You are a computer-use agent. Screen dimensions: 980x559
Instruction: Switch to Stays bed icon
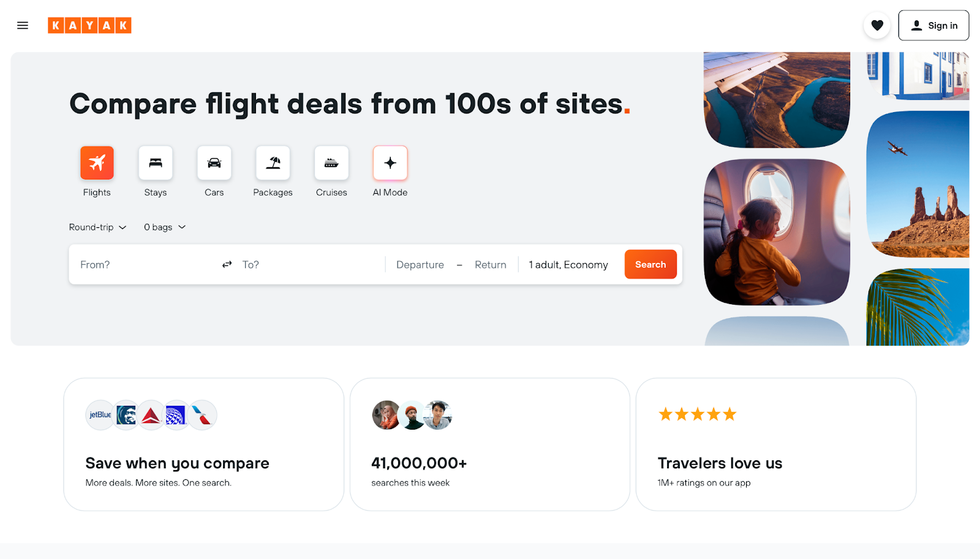156,163
